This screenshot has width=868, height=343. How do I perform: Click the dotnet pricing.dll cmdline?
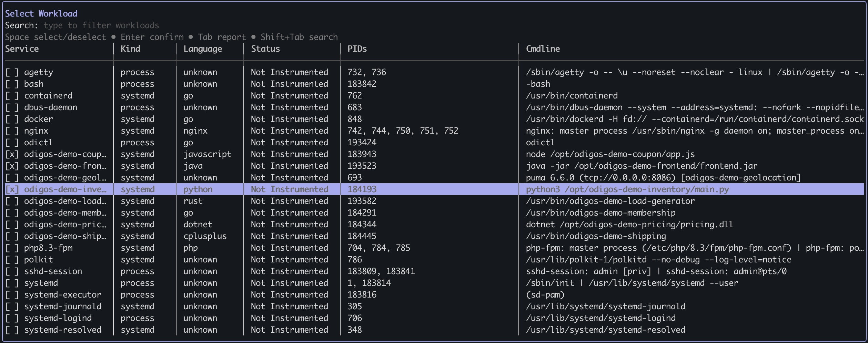tap(629, 225)
